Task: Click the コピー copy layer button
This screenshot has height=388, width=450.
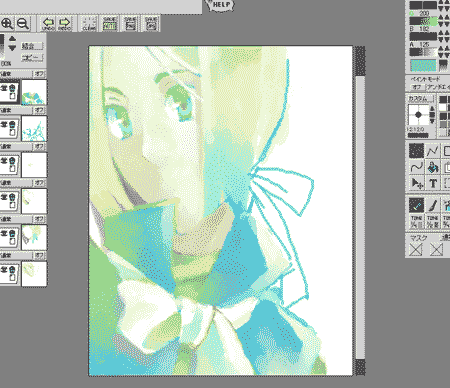Action: pyautogui.click(x=32, y=57)
